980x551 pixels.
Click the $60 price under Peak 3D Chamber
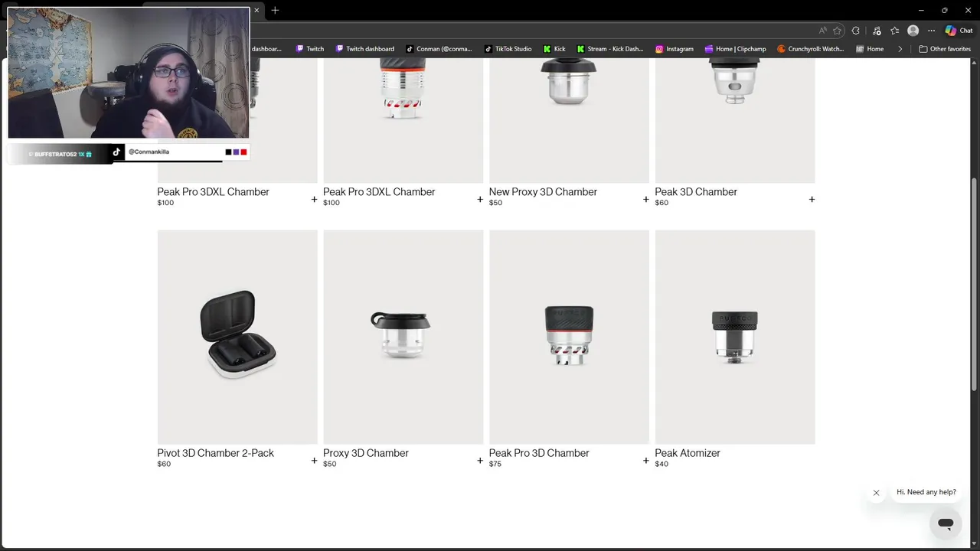pyautogui.click(x=661, y=203)
